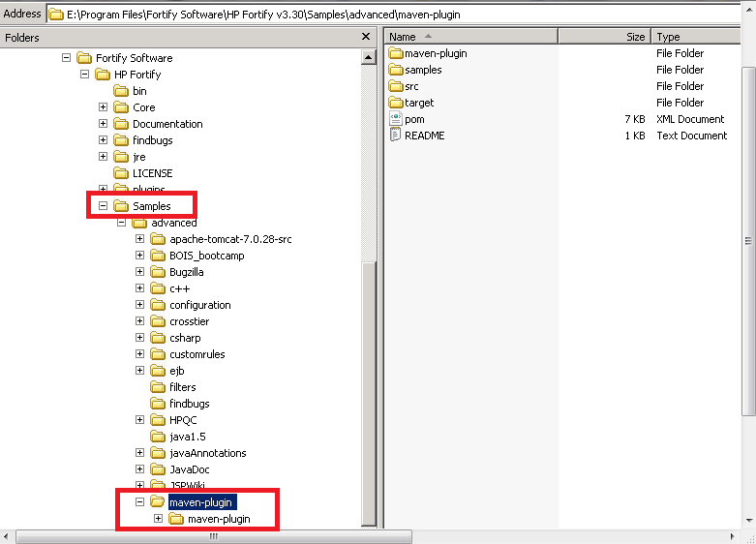Click the Core folder icon
The height and width of the screenshot is (544, 756).
click(x=121, y=107)
